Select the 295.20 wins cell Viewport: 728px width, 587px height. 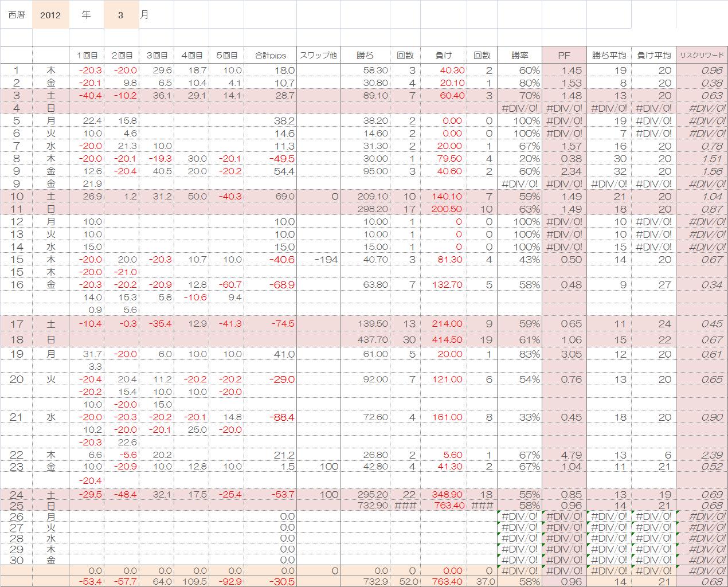365,494
